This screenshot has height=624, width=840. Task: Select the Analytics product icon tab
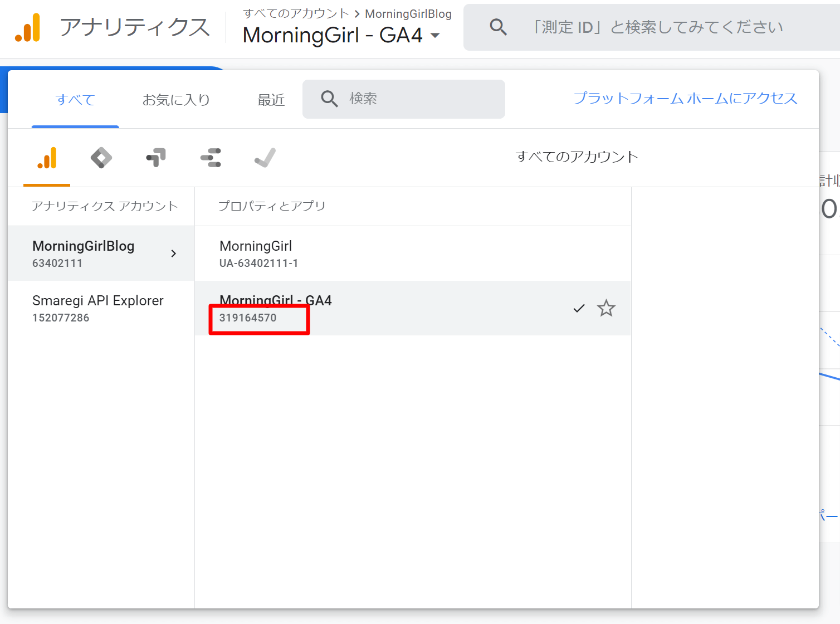coord(47,158)
